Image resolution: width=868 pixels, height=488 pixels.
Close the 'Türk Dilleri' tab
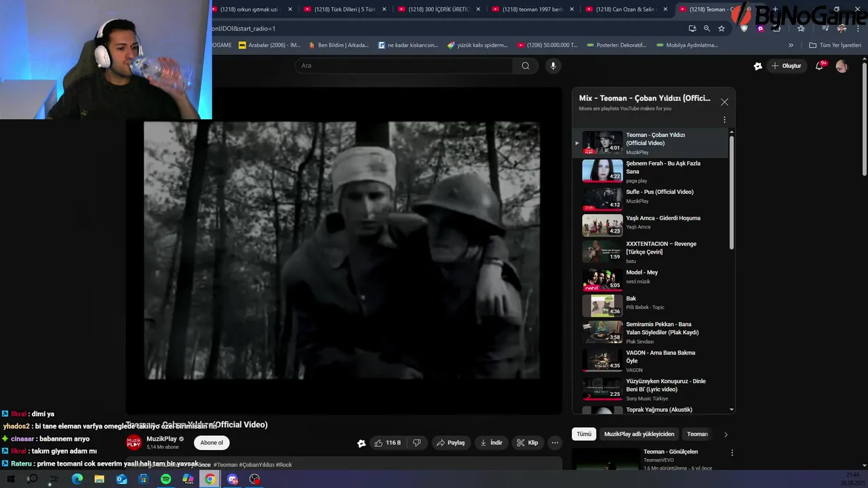384,9
